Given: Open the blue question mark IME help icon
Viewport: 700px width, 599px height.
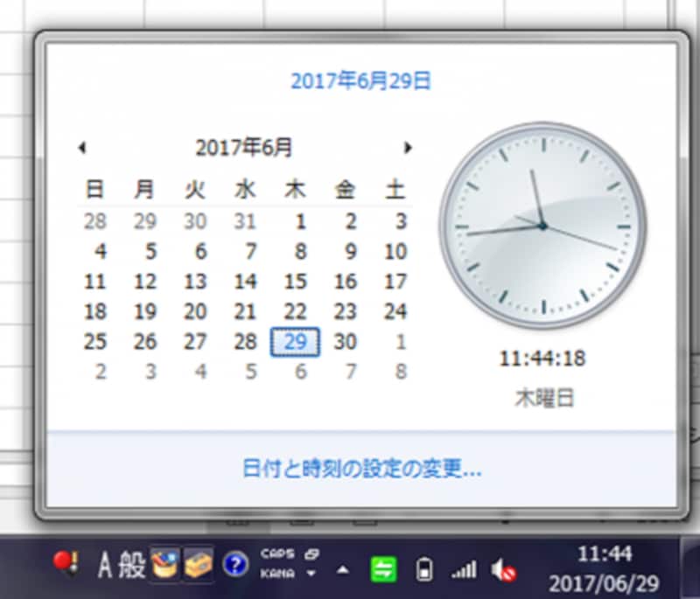Looking at the screenshot, I should point(236,566).
